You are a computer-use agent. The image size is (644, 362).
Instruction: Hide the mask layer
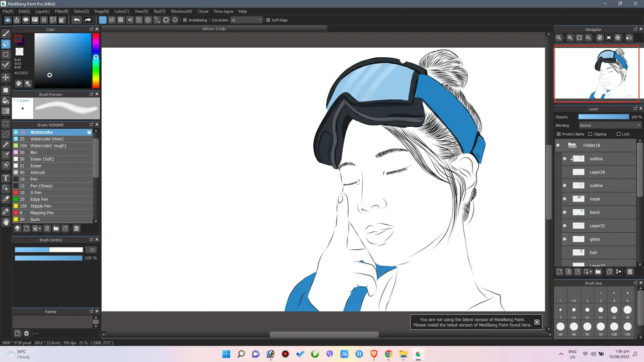(x=565, y=199)
